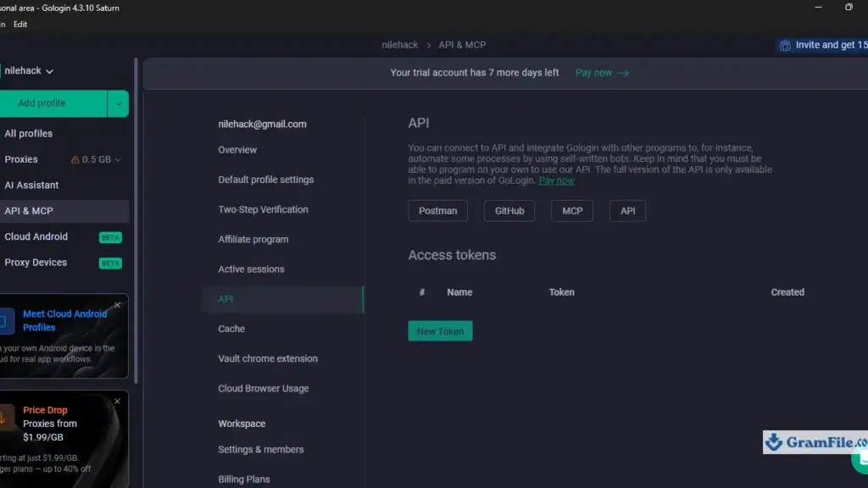The height and width of the screenshot is (488, 868).
Task: Click the Postman button
Action: 438,211
